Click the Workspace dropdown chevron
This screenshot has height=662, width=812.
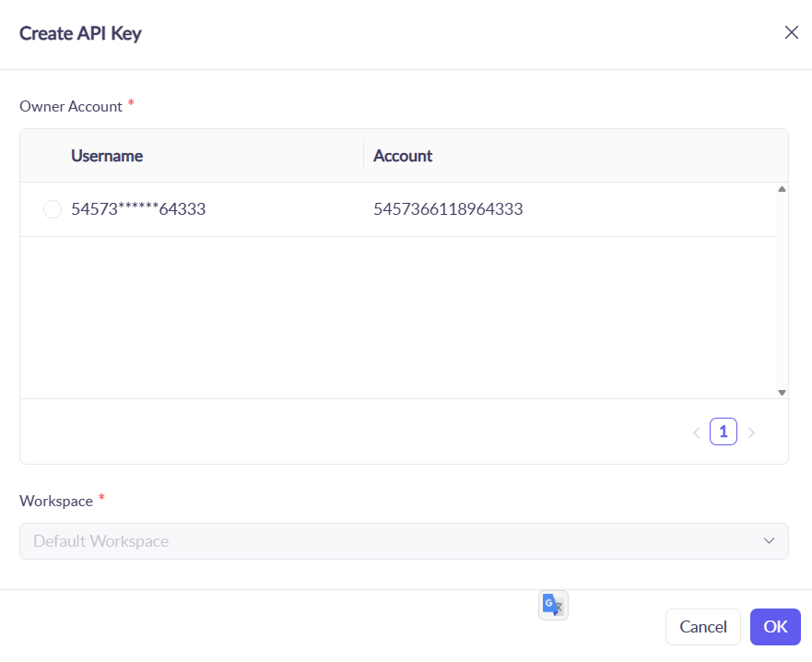(769, 541)
